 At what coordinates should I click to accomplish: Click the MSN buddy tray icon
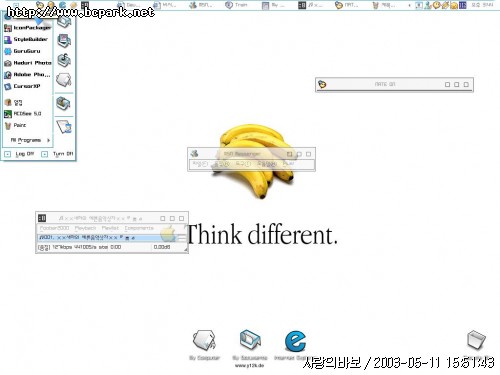click(428, 5)
